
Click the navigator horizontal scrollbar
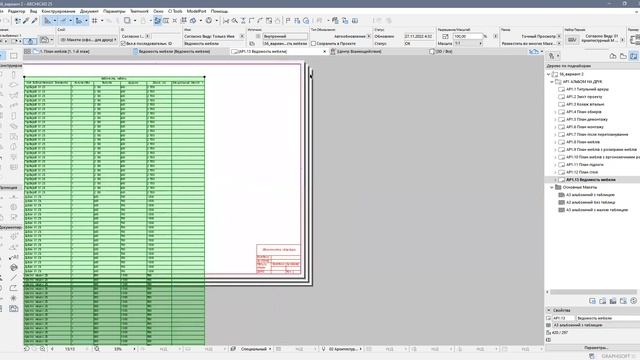pyautogui.click(x=593, y=292)
